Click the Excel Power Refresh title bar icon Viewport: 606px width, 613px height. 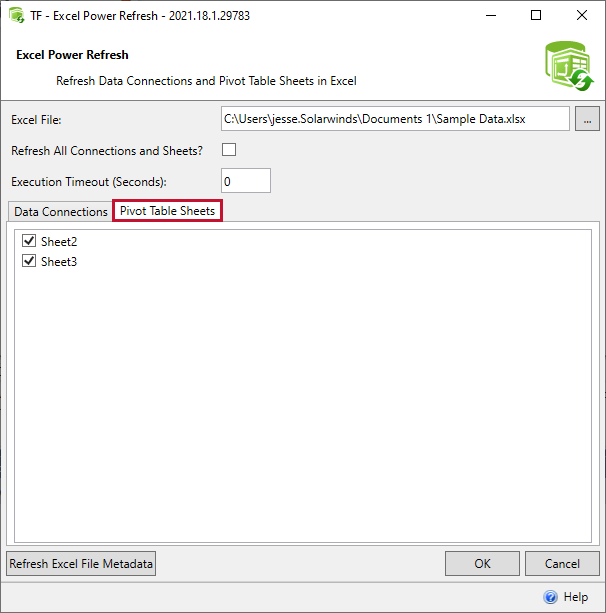point(17,16)
